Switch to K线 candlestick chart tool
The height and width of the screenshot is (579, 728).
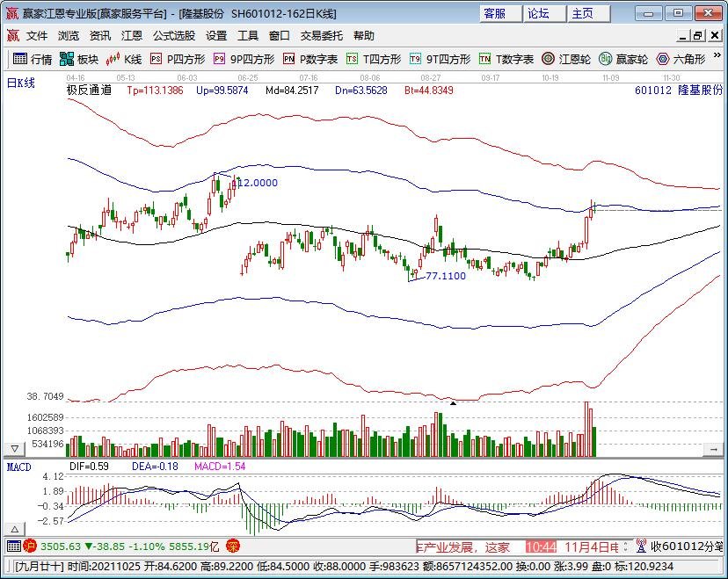click(x=124, y=59)
